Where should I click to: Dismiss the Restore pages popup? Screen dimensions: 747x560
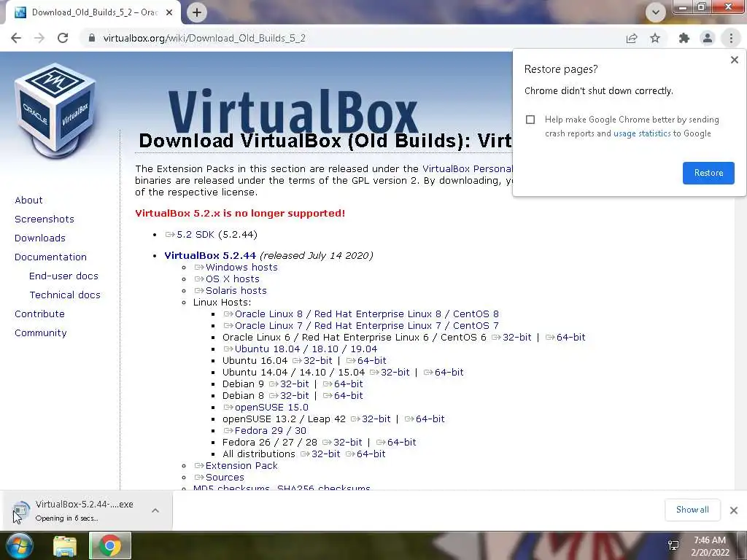(734, 60)
